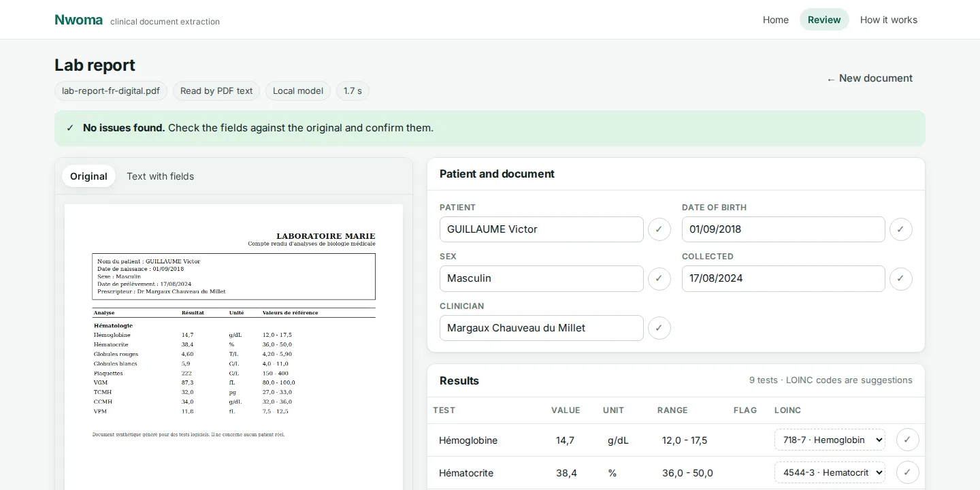This screenshot has width=980, height=490.
Task: Confirm the Collected date checkmark
Action: pos(900,278)
